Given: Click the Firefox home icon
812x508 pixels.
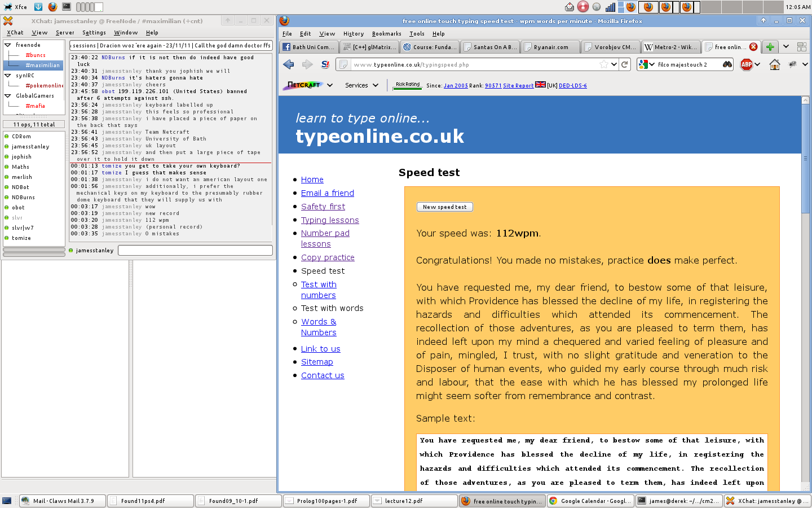Looking at the screenshot, I should (775, 64).
